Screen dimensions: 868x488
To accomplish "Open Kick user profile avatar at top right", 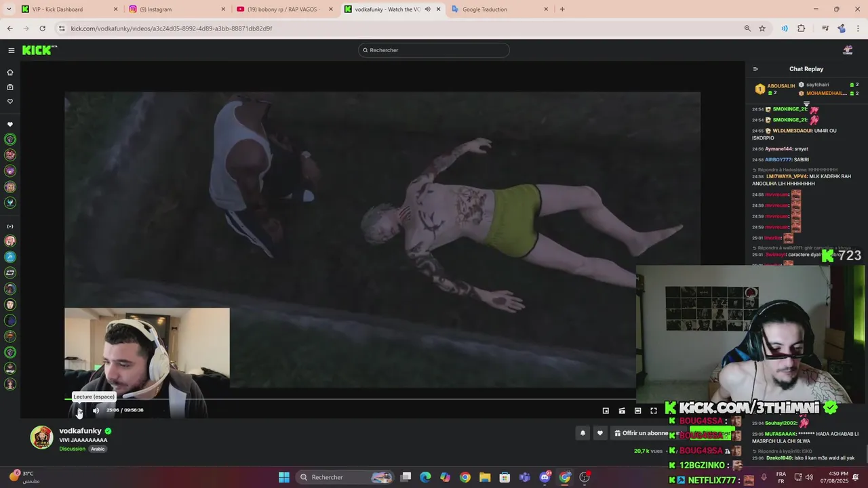I will pyautogui.click(x=848, y=50).
